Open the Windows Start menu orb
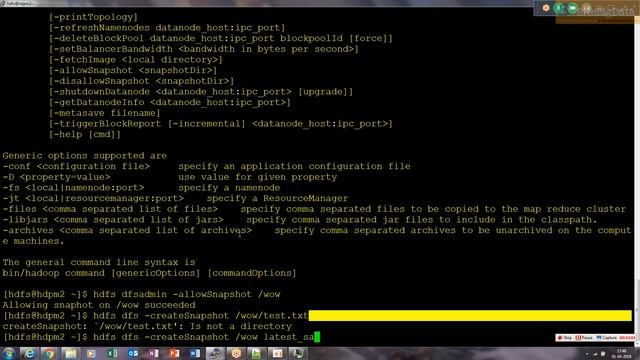Screen dimensions: 640x360 (8, 353)
